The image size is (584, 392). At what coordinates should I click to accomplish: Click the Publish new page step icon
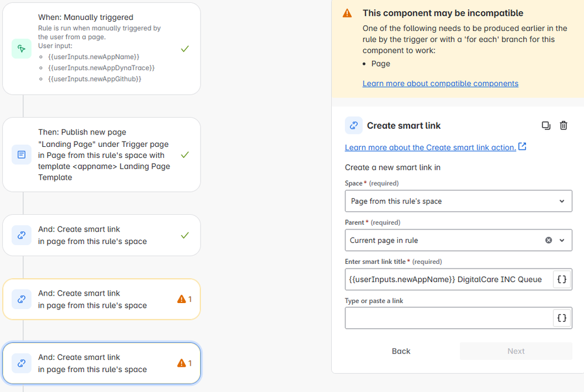22,155
